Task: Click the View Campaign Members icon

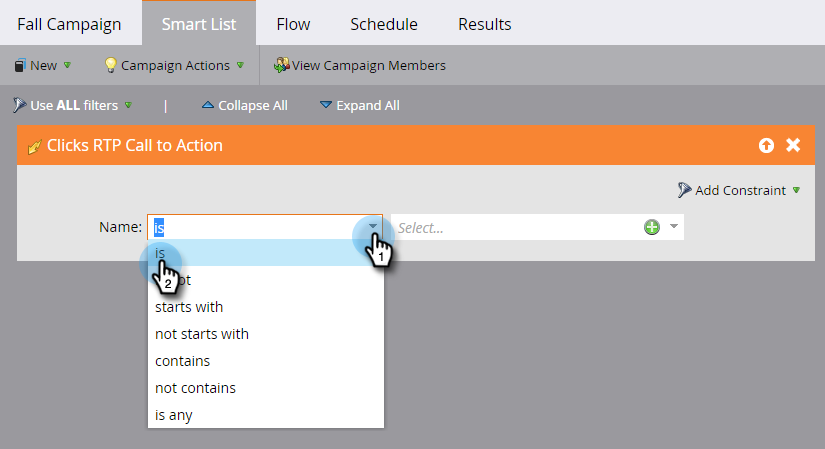Action: [x=282, y=66]
